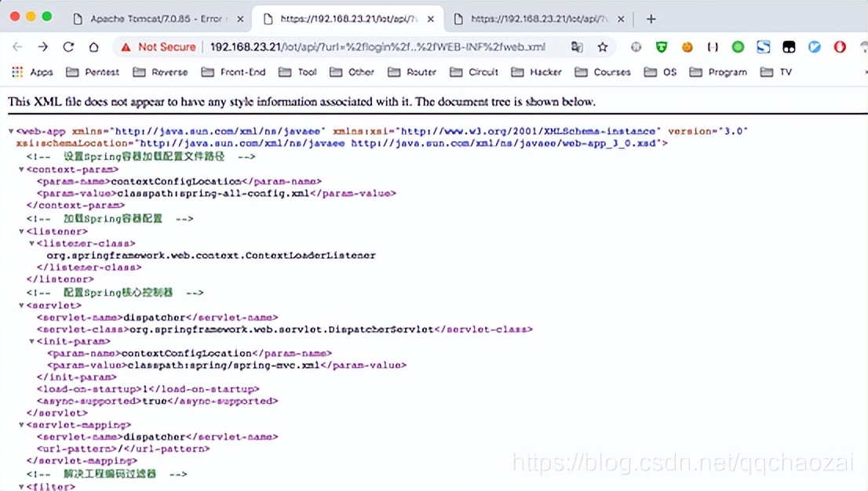Image resolution: width=868 pixels, height=491 pixels.
Task: Open the curly brackets extension icon
Action: pos(713,47)
